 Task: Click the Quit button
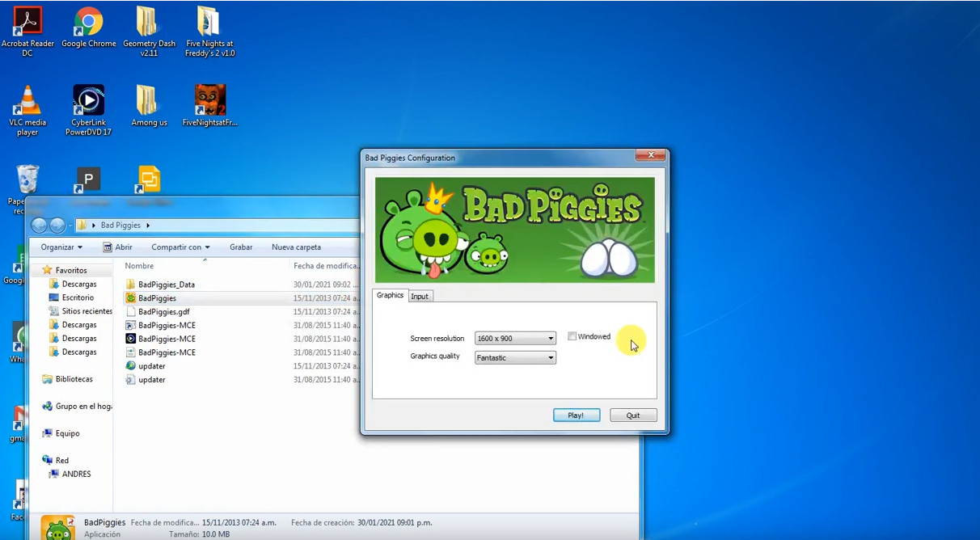[x=633, y=415]
